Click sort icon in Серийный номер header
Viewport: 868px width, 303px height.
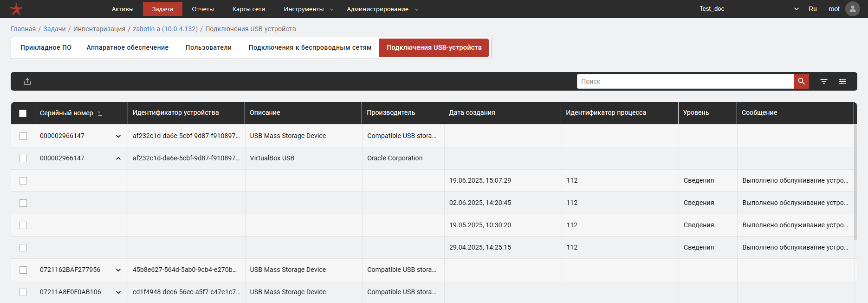(100, 113)
